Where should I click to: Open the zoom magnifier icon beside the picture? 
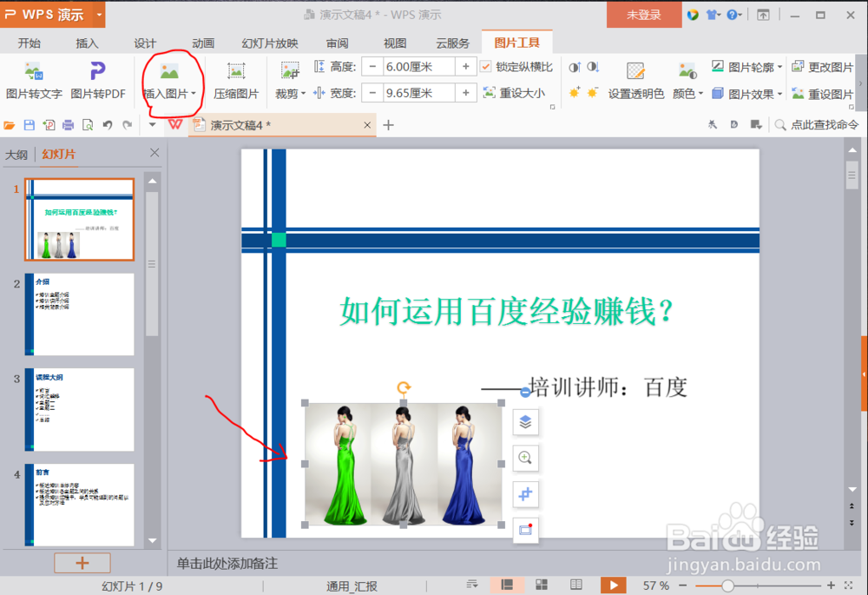525,459
